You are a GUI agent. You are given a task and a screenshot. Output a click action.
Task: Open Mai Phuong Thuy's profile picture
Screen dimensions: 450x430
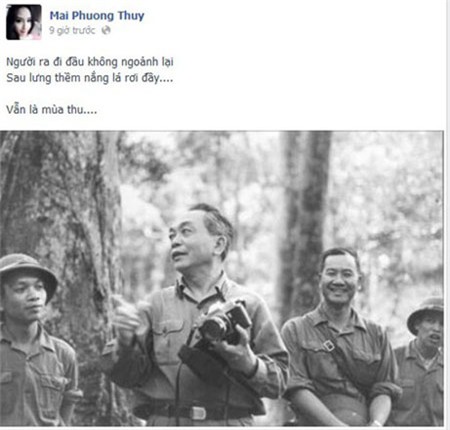24,22
